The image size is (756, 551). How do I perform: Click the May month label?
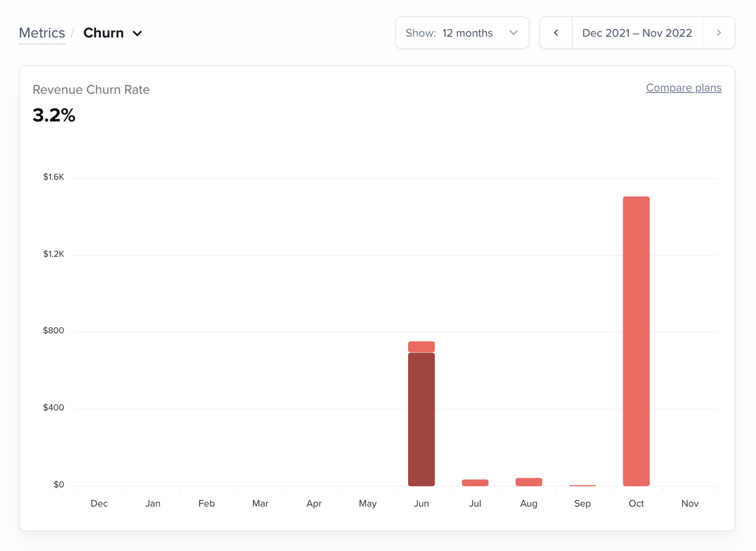367,504
